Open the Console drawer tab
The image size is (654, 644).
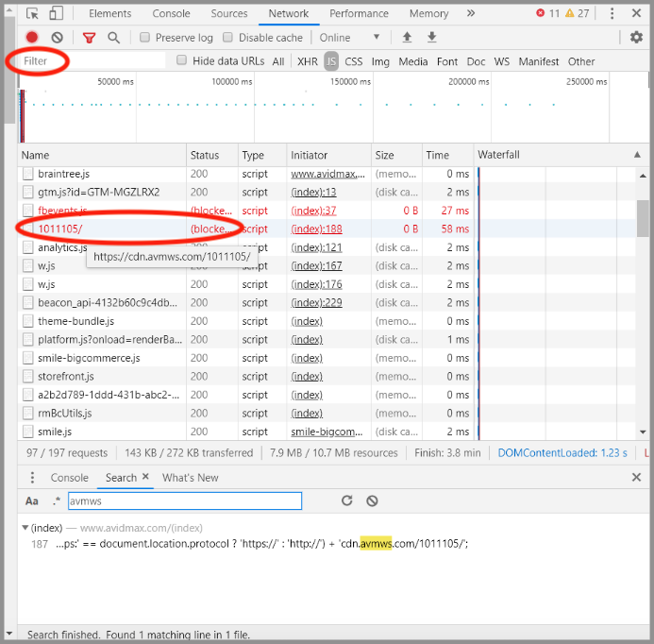(69, 478)
